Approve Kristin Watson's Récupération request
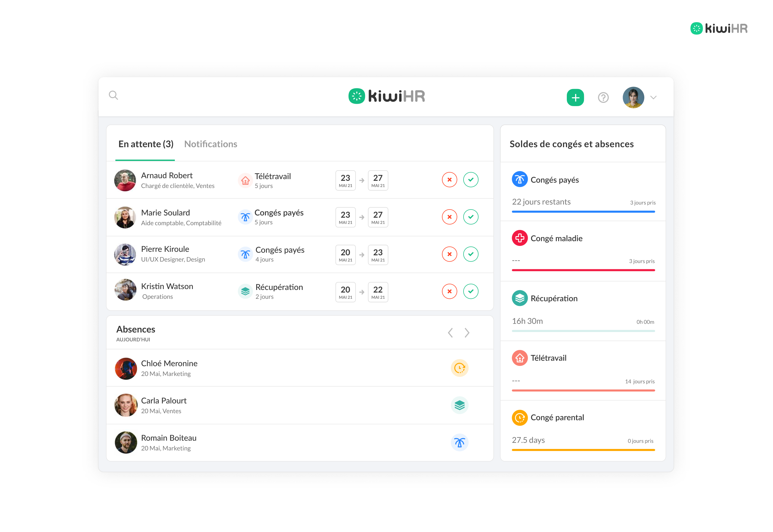Viewport: 773px width, 532px height. point(470,291)
